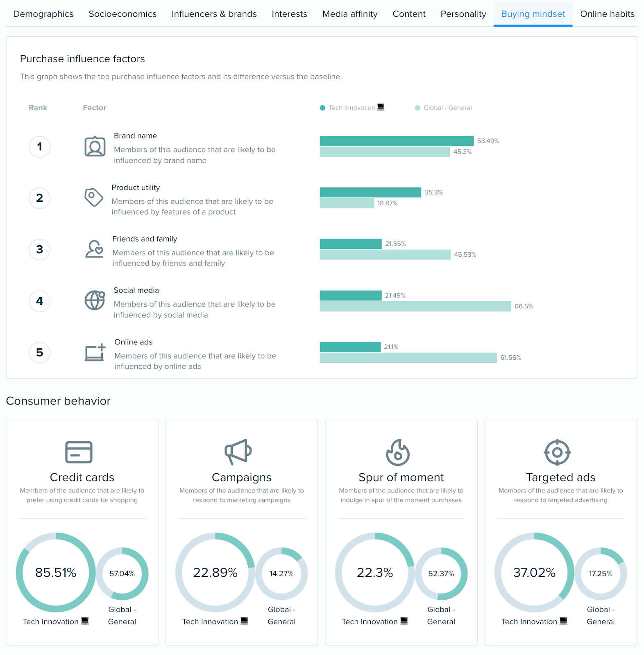Viewport: 644px width, 655px height.
Task: Click the rank 1 circle badge
Action: click(40, 147)
